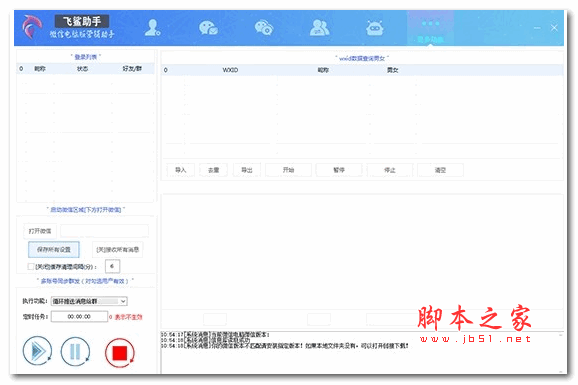Toggle the cache cleaning interval checkbox
This screenshot has width=578, height=385.
pyautogui.click(x=31, y=266)
